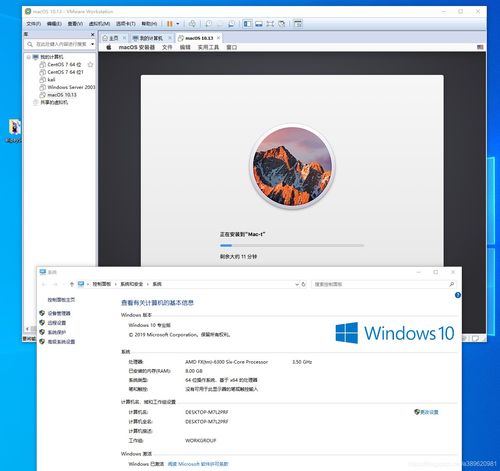Click the Apple logo in macOS menu bar

[x=109, y=47]
